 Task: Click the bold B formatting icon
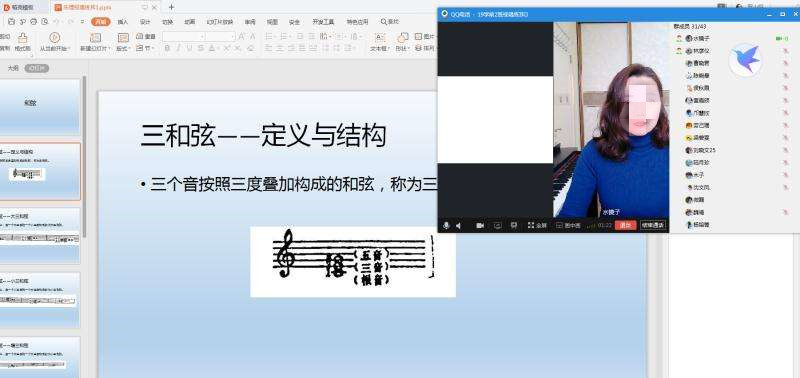(x=167, y=48)
